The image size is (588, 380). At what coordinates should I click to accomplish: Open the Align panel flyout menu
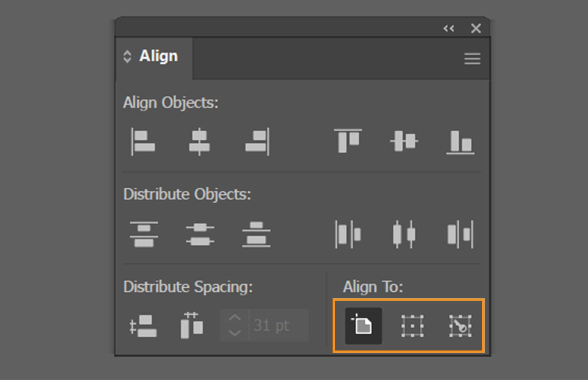point(472,59)
